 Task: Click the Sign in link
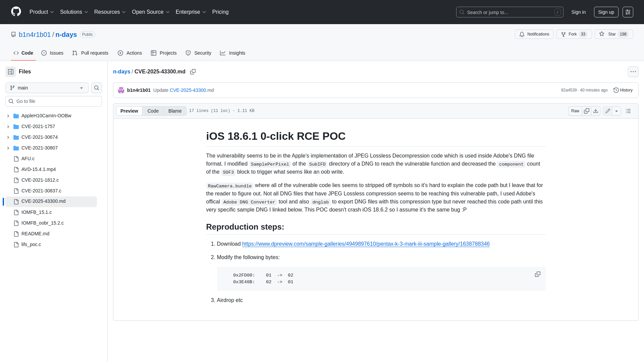click(579, 12)
